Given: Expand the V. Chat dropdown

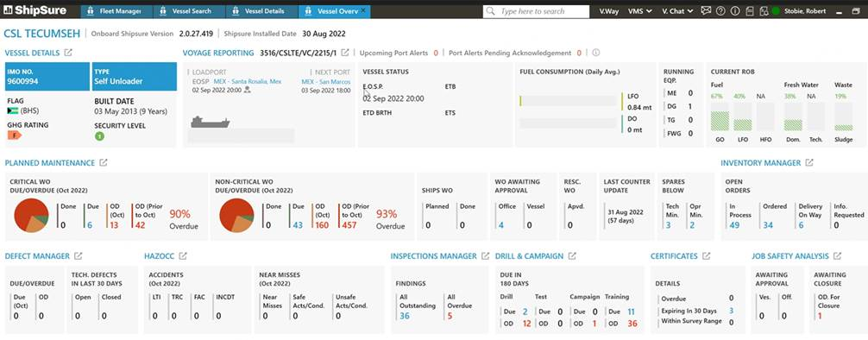Looking at the screenshot, I should [x=677, y=11].
